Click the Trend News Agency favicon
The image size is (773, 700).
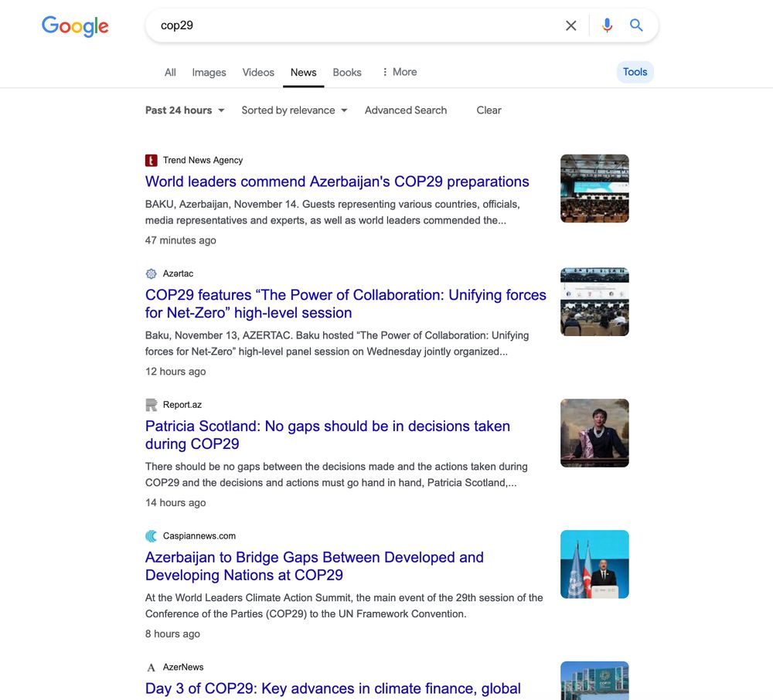click(x=151, y=160)
